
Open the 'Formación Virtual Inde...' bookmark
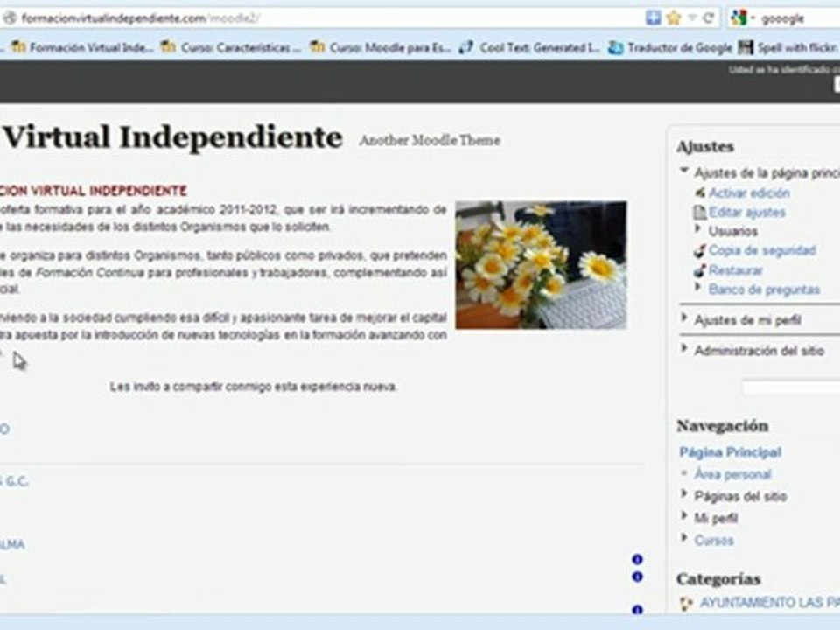click(82, 47)
